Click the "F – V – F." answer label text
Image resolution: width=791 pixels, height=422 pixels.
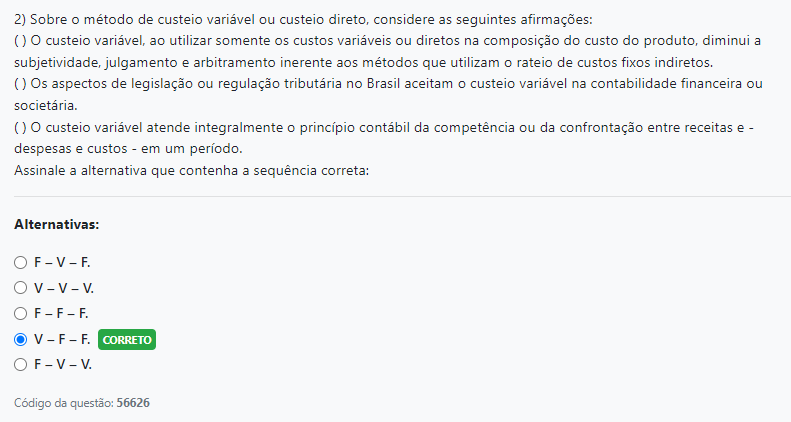click(62, 262)
